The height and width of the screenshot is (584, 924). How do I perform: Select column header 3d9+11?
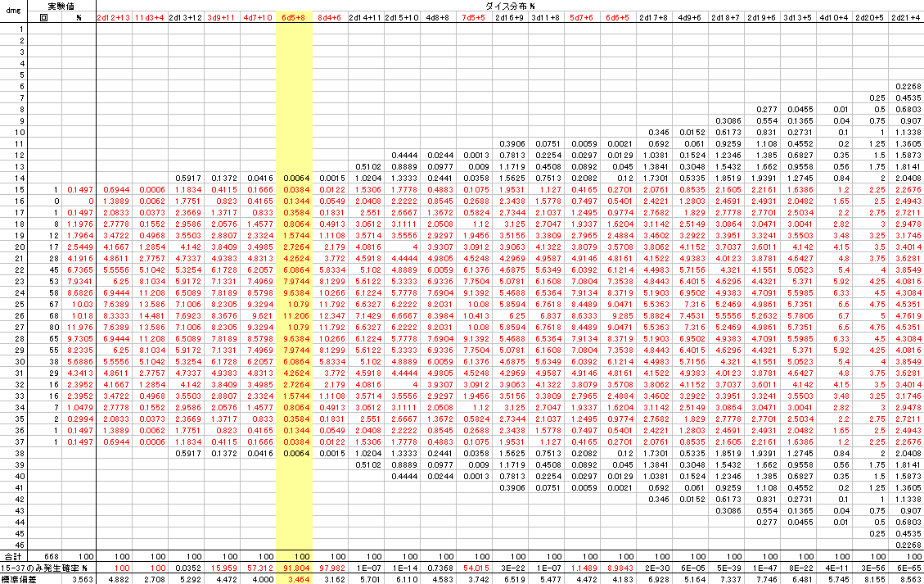(x=222, y=18)
